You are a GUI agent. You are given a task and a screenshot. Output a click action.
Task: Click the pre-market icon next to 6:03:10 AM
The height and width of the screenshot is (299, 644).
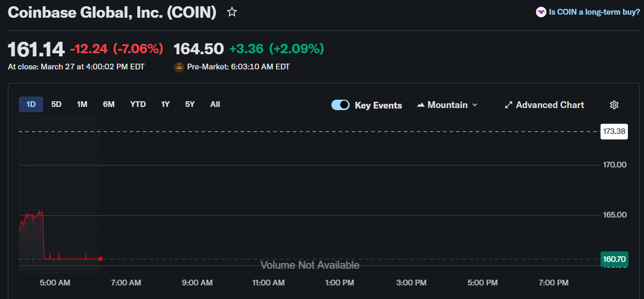(x=179, y=67)
